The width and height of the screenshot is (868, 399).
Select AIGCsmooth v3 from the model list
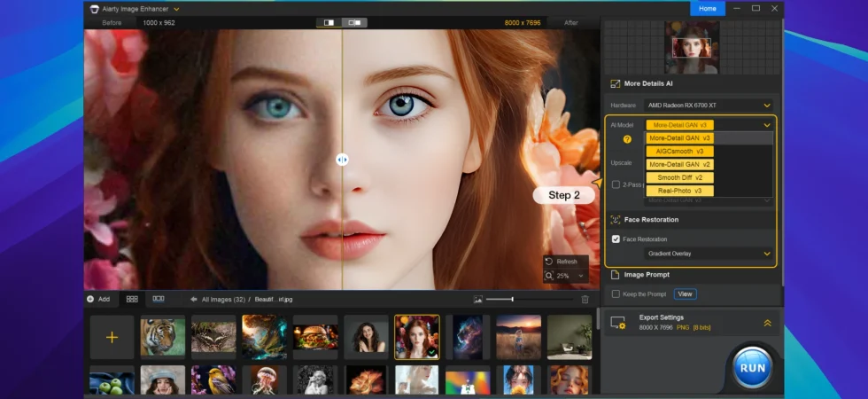coord(679,152)
